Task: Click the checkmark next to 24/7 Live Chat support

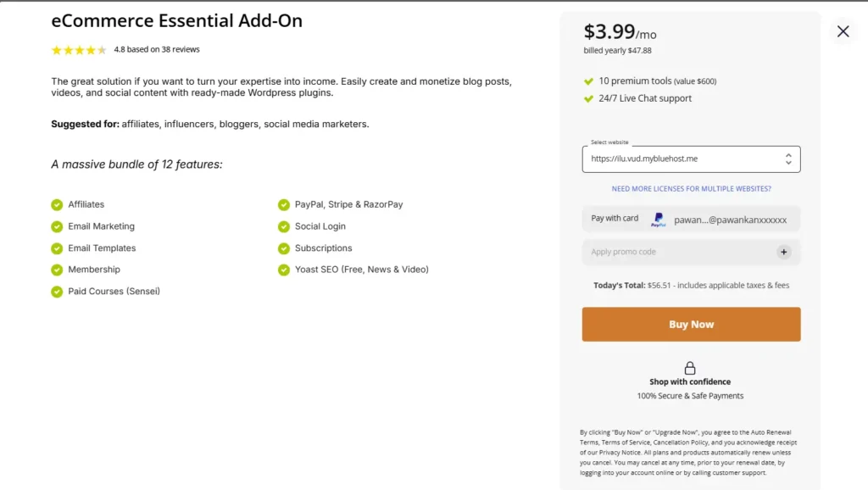Action: [590, 97]
